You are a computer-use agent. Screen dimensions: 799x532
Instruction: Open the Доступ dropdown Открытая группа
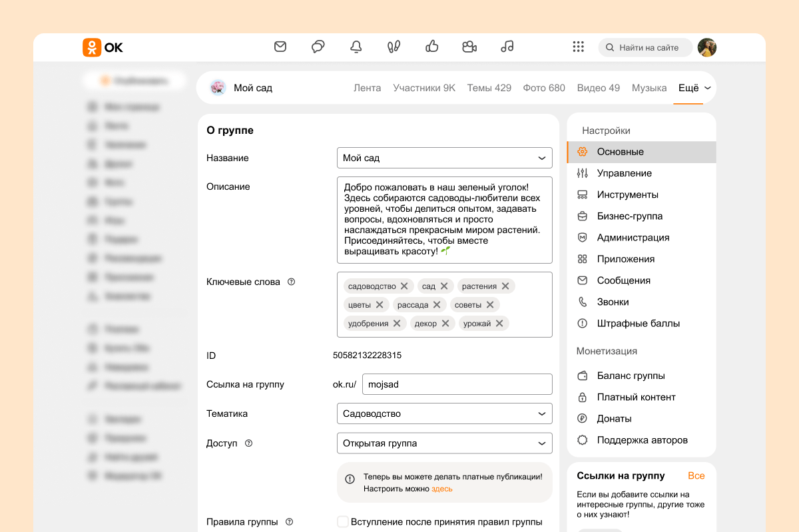[445, 443]
